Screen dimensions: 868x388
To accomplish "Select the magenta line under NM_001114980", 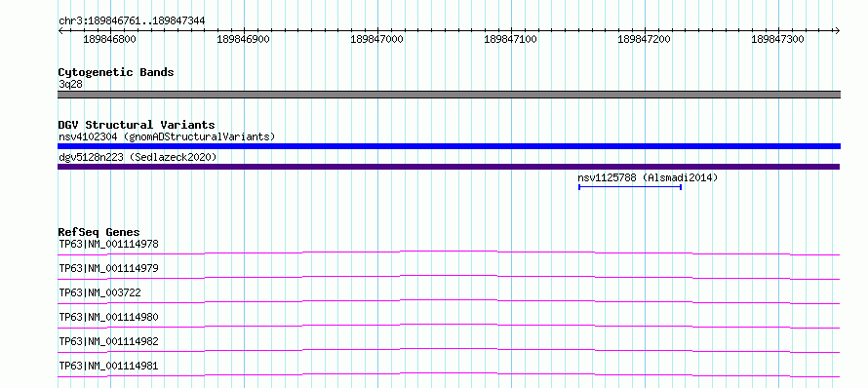I will point(449,326).
